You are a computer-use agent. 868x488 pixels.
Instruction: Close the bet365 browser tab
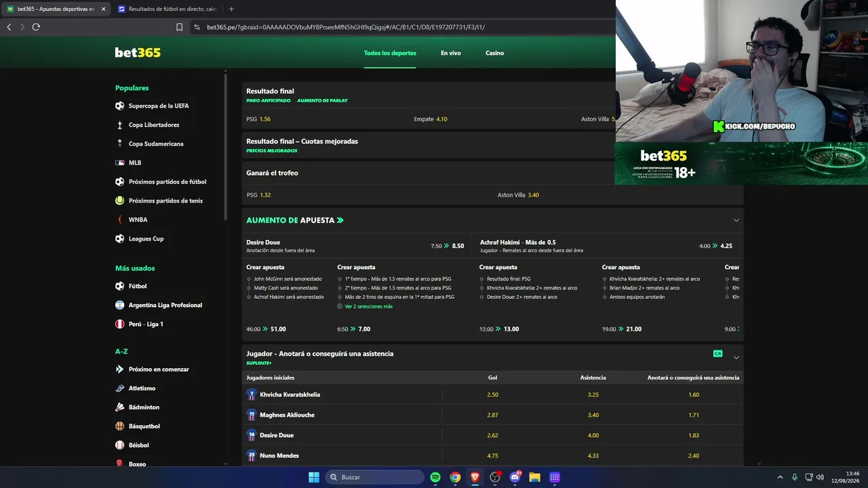pos(103,9)
